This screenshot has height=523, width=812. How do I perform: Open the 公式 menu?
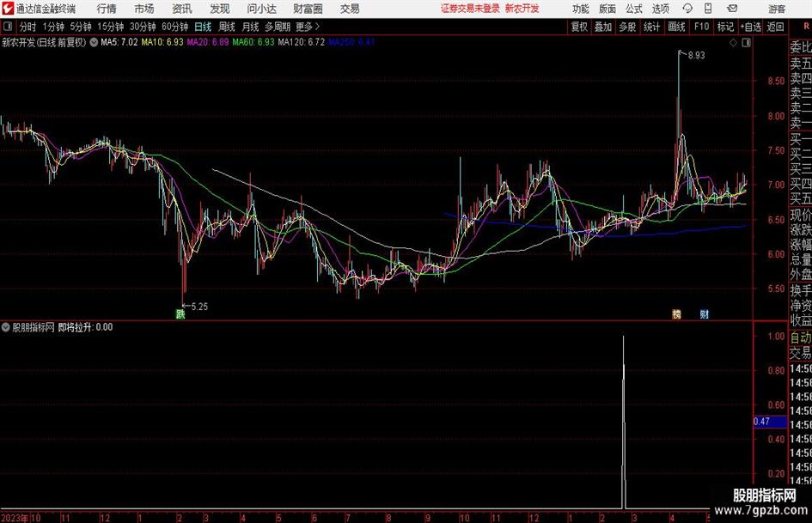(634, 9)
